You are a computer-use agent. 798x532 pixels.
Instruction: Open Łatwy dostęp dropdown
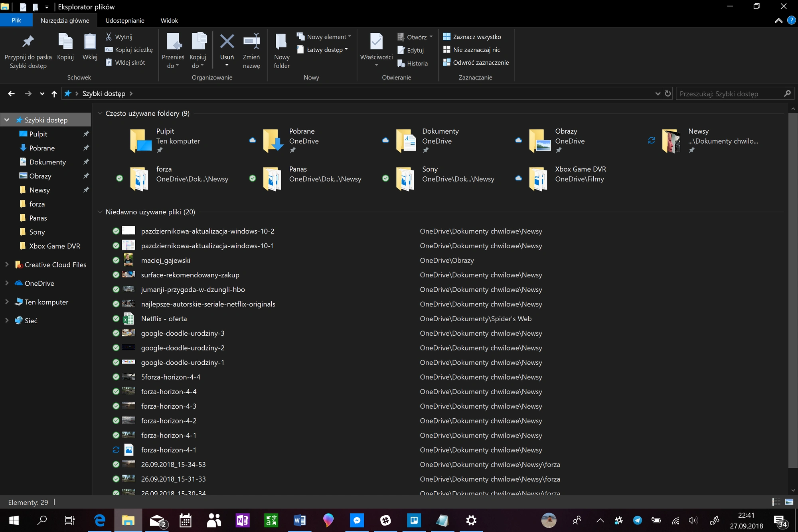(323, 49)
